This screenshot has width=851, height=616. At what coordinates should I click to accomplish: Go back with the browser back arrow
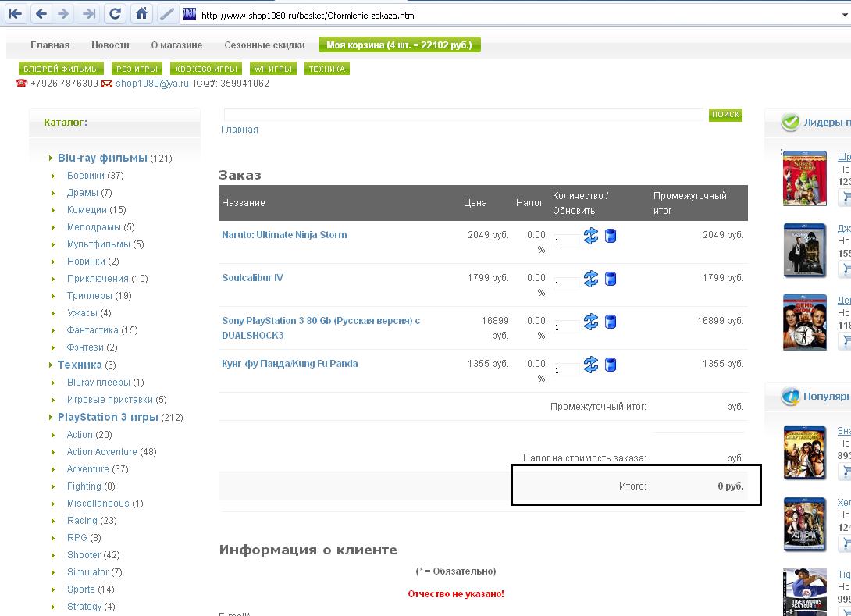click(x=41, y=14)
